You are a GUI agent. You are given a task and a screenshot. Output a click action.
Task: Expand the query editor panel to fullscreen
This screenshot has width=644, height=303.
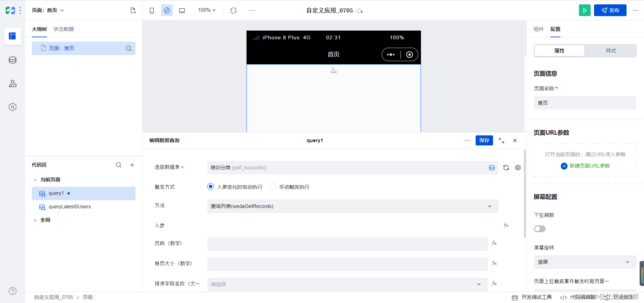coord(501,140)
